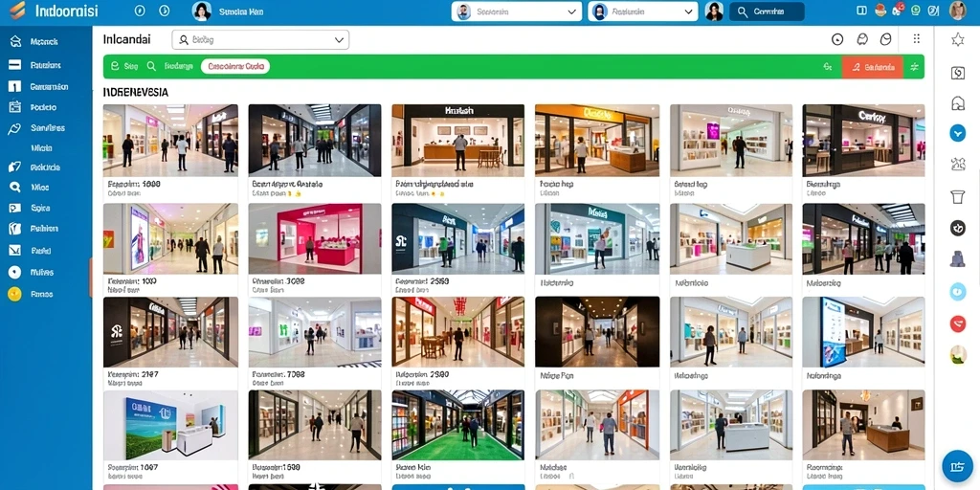Click the orange striped app logo
The width and height of the screenshot is (980, 490).
coord(17,11)
